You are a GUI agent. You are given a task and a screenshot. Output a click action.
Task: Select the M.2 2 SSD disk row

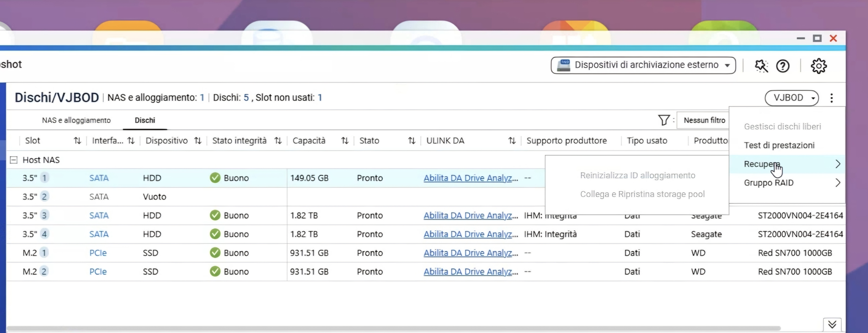click(x=150, y=272)
